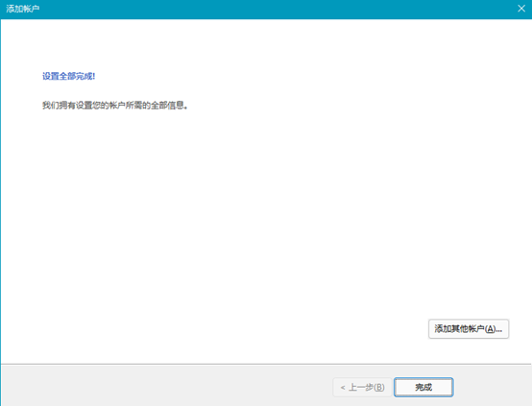Image resolution: width=532 pixels, height=406 pixels.
Task: Select the 设置全部完成! heading
Action: (x=68, y=76)
